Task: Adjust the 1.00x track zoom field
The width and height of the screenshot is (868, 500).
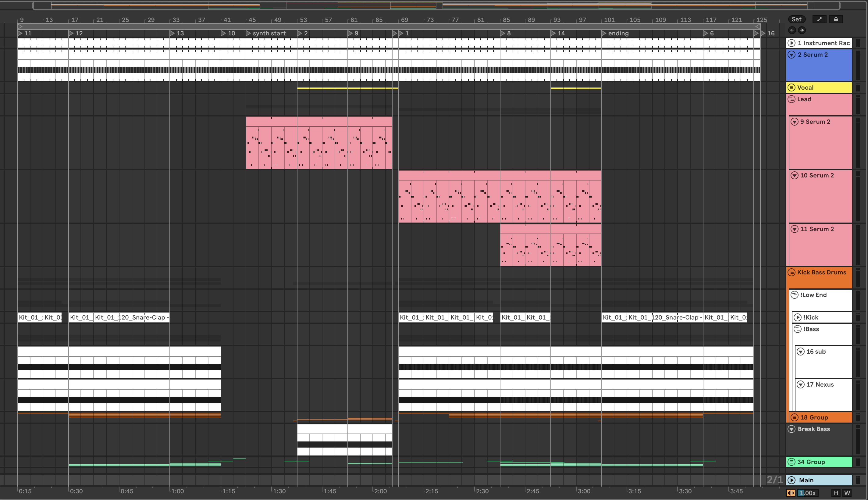Action: point(808,493)
